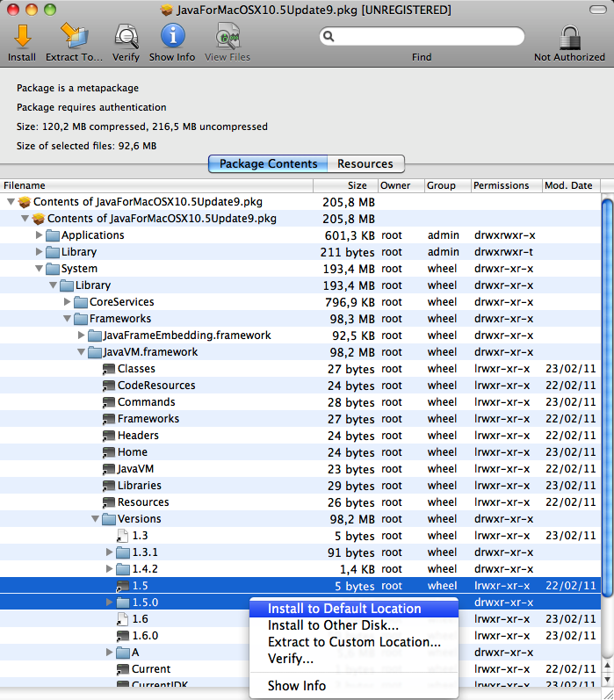The width and height of the screenshot is (614, 700).
Task: Click the scroll up arrow
Action: point(607,665)
